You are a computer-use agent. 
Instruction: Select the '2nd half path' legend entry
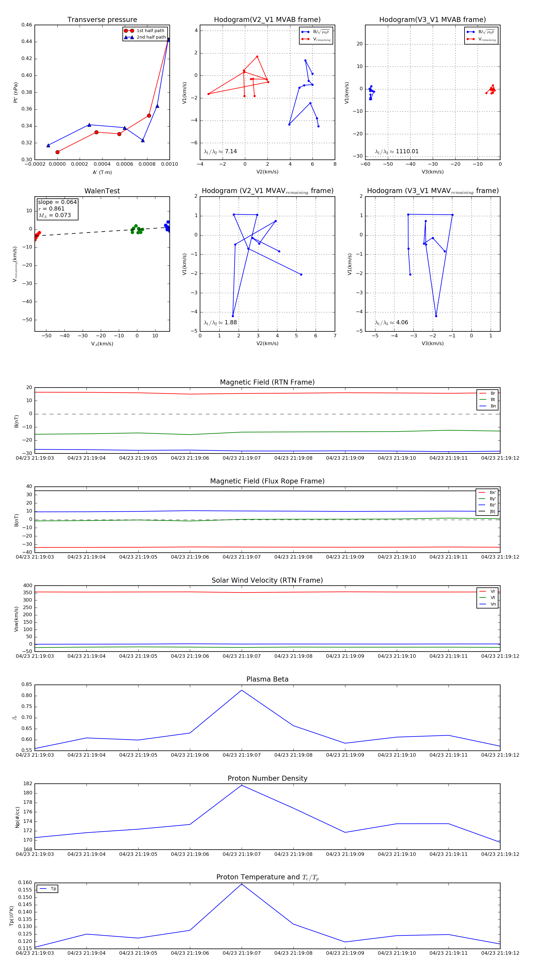pos(145,37)
